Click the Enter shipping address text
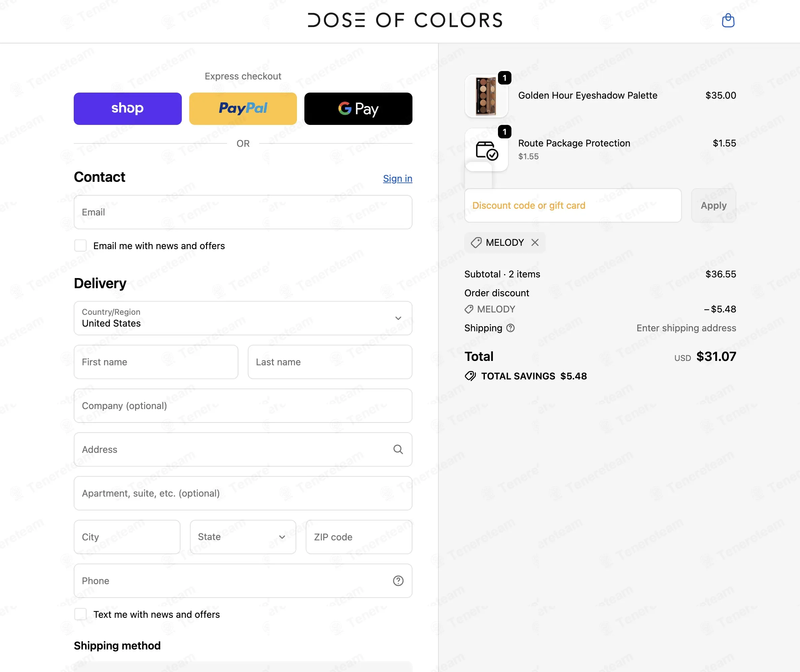 coord(686,328)
